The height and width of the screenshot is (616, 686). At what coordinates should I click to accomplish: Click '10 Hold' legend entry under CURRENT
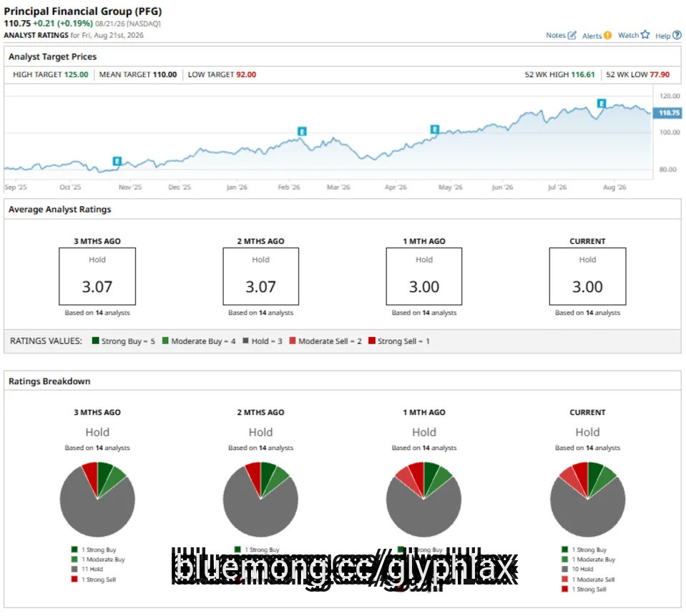tap(577, 569)
